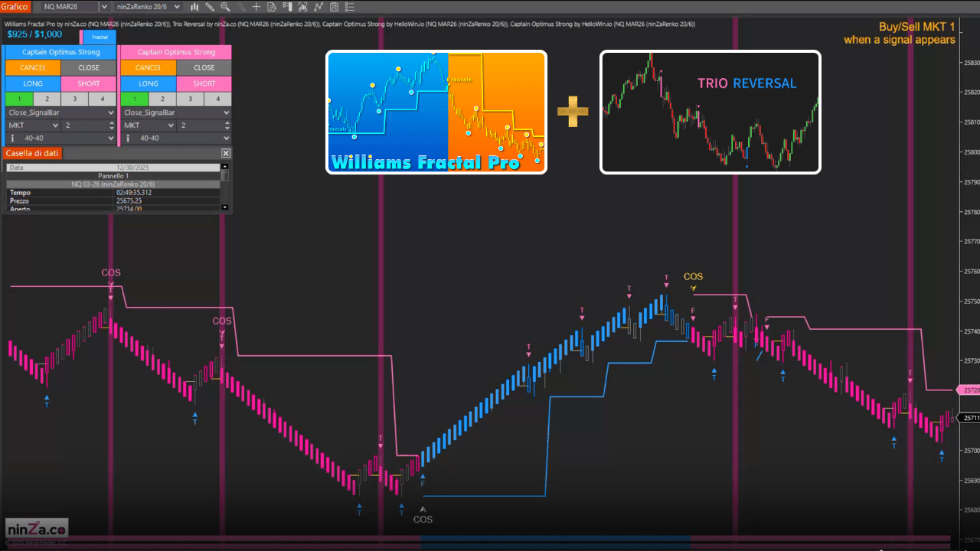
Task: Click the greyed zoom out magnifier icon
Action: click(x=241, y=6)
